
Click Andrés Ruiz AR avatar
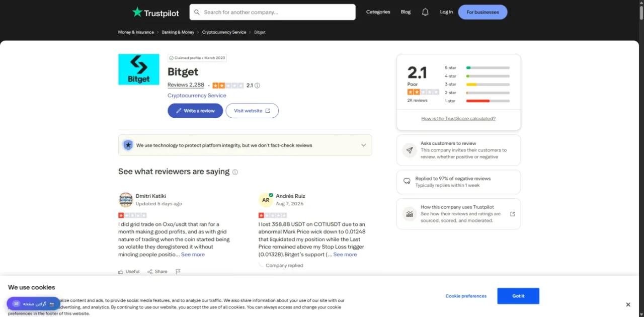tap(266, 200)
